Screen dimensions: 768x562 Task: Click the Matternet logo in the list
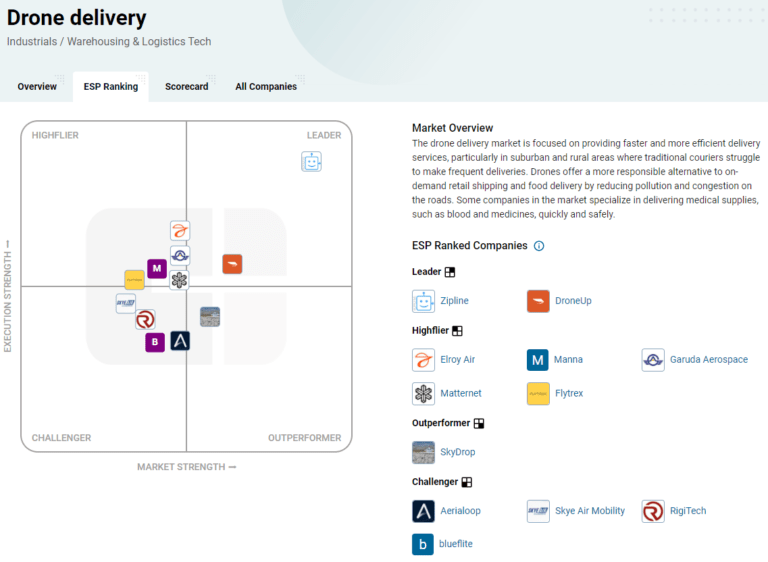click(423, 393)
